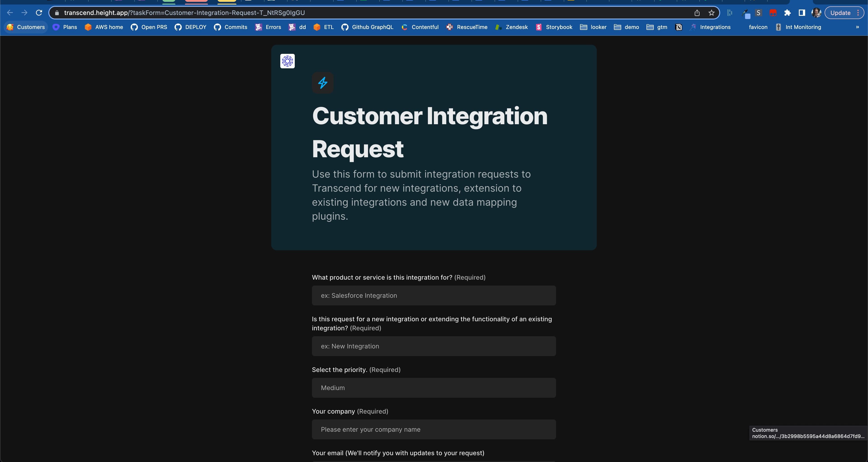Bookmark this page with star icon
The width and height of the screenshot is (868, 462).
pyautogui.click(x=711, y=13)
